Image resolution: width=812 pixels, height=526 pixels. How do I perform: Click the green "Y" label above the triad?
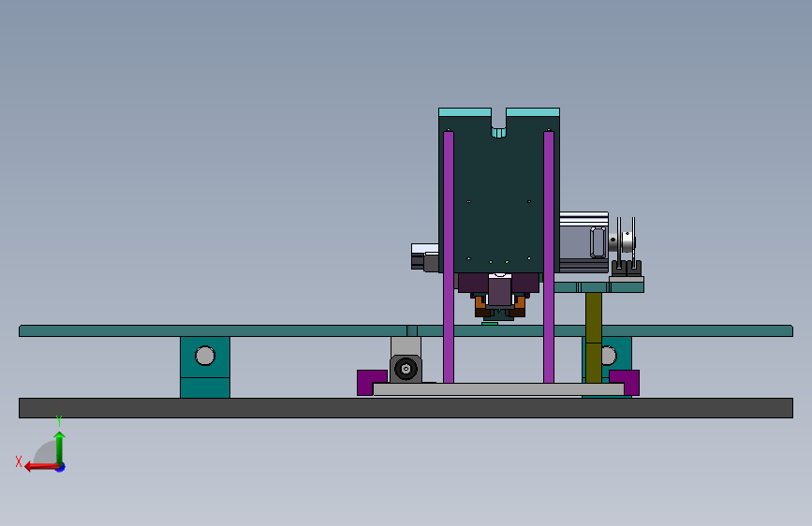click(x=59, y=420)
